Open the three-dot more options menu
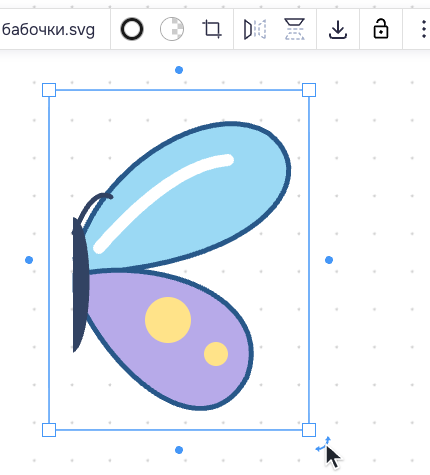Screen dimensions: 430x475 click(424, 29)
